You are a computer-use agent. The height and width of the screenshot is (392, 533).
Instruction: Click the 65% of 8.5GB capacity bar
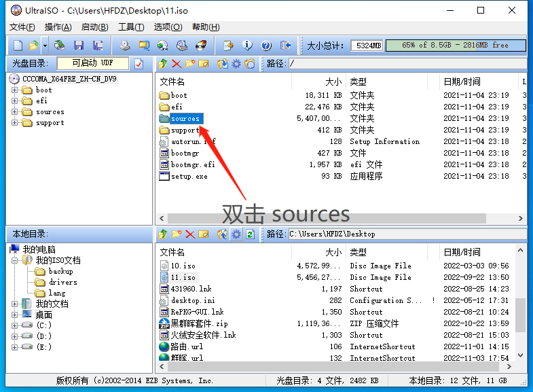pos(456,46)
